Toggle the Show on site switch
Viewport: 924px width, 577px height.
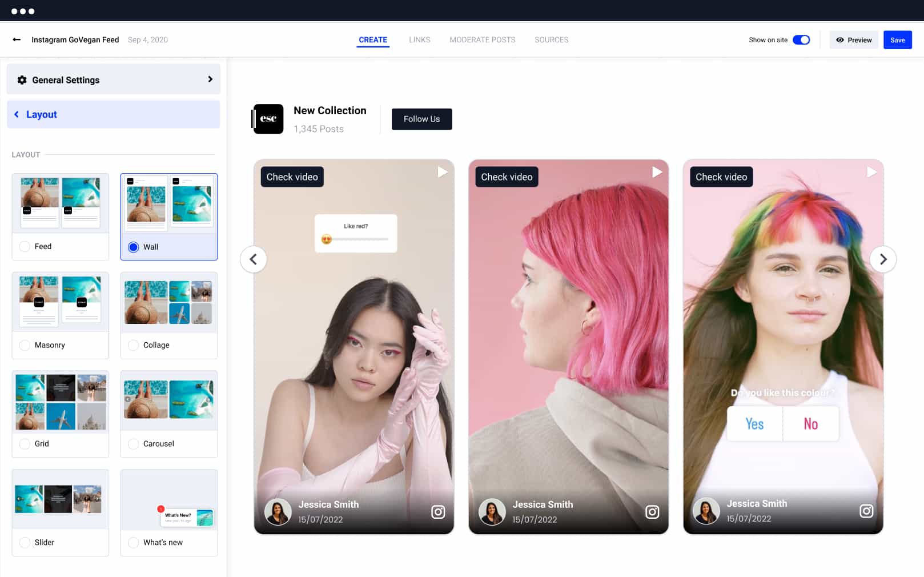(x=801, y=40)
